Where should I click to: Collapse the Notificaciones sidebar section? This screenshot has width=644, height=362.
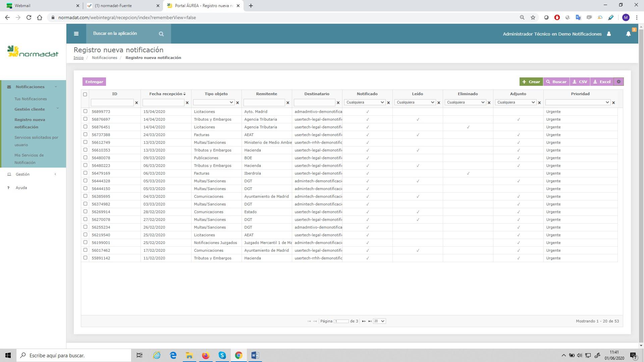pos(33,87)
